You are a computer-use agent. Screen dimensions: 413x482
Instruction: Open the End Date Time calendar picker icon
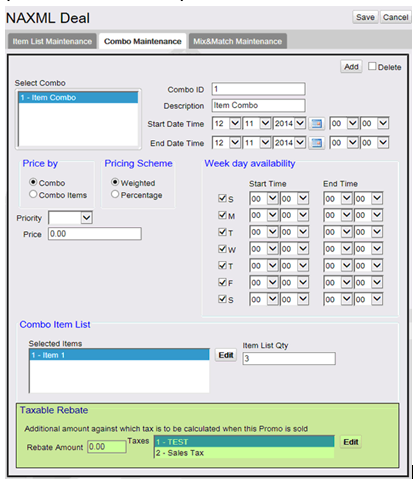(316, 143)
